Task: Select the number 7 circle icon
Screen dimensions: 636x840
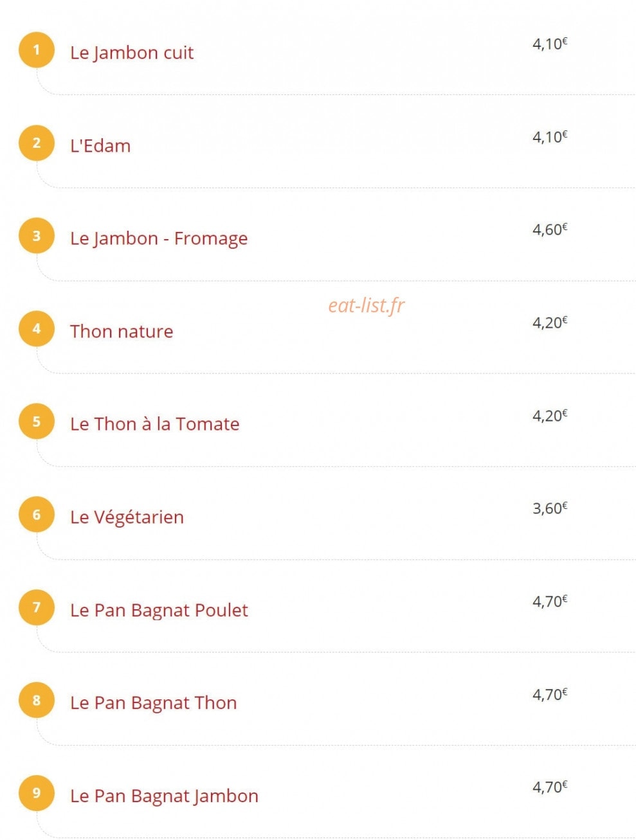Action: (x=37, y=607)
